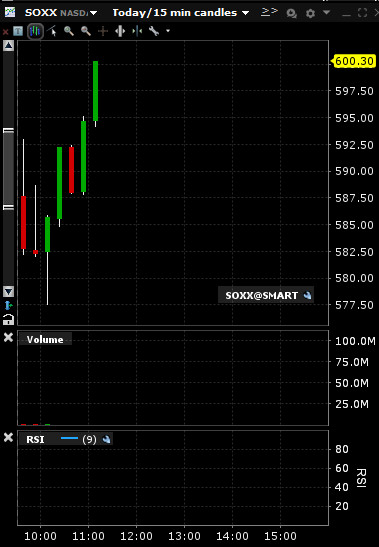This screenshot has width=379, height=547.
Task: Click the red X toolbar icon
Action: coord(6,32)
